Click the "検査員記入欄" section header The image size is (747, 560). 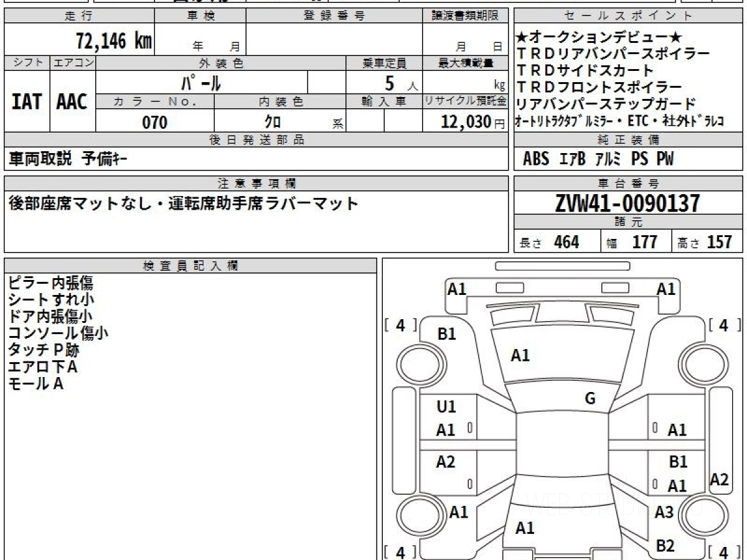190,265
